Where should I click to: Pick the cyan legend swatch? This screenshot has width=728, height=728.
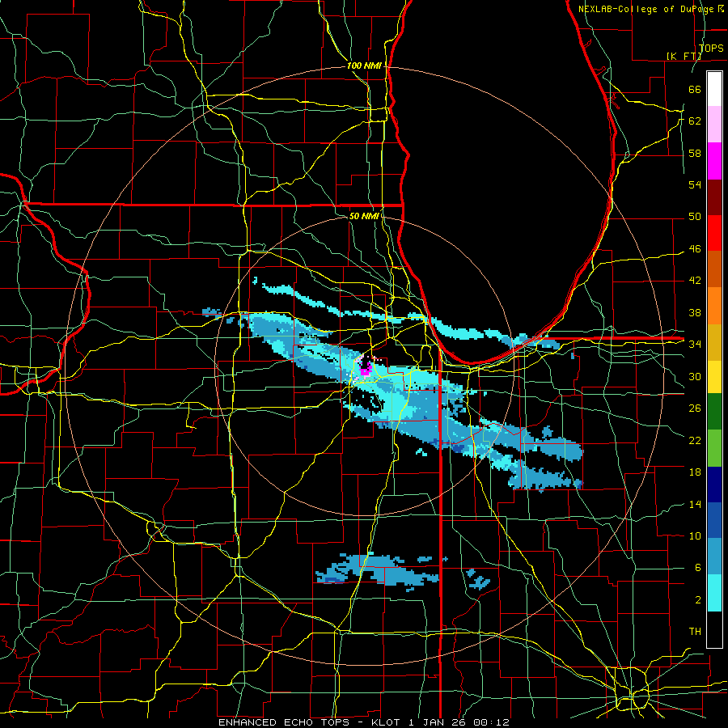[x=714, y=593]
